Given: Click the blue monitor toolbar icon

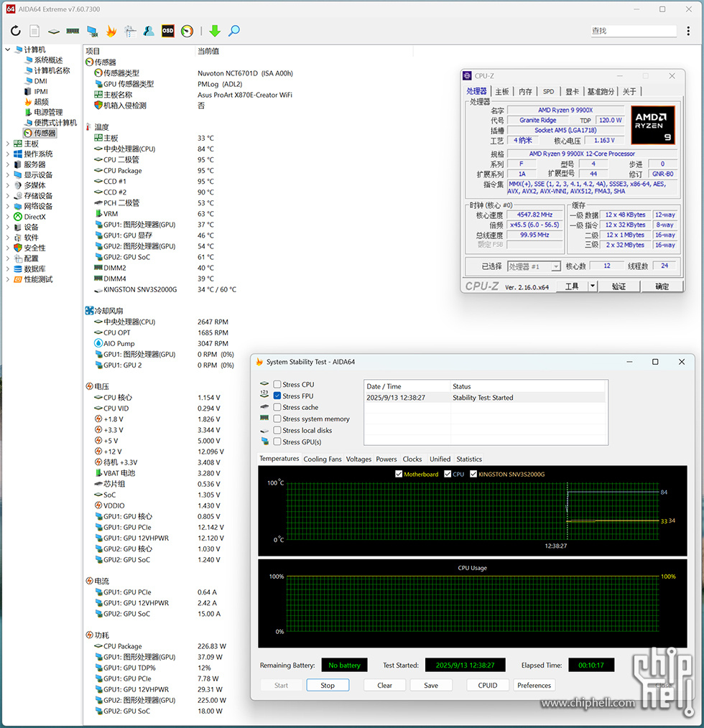Looking at the screenshot, I should pyautogui.click(x=92, y=31).
